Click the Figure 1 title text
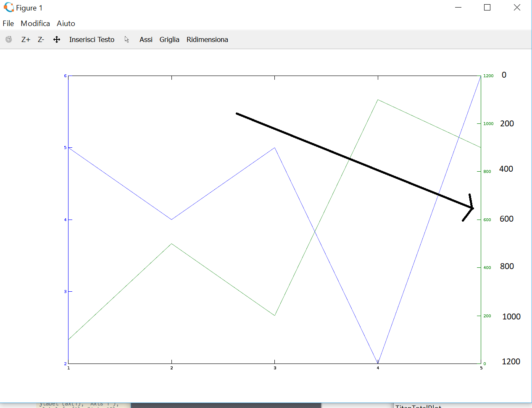This screenshot has height=408, width=532. point(29,8)
